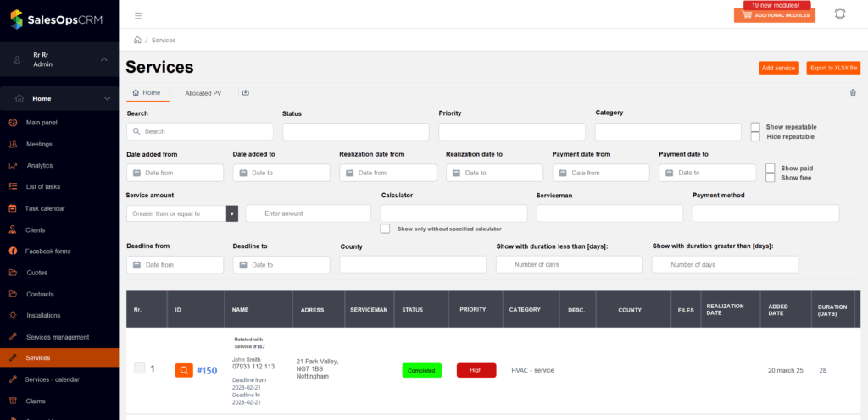
Task: Open service #150 with magnifier icon
Action: coord(184,370)
